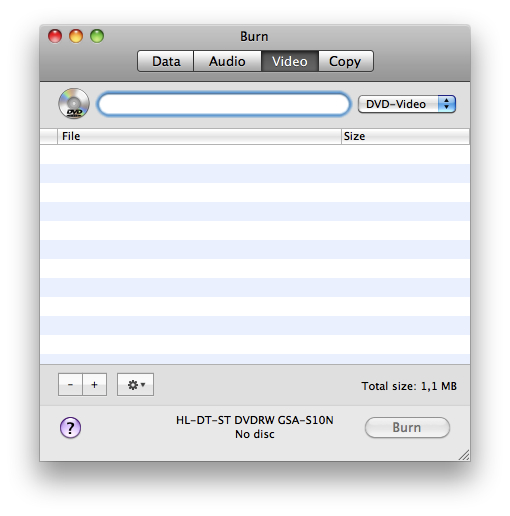Add a file using plus button
This screenshot has height=516, width=510.
95,385
